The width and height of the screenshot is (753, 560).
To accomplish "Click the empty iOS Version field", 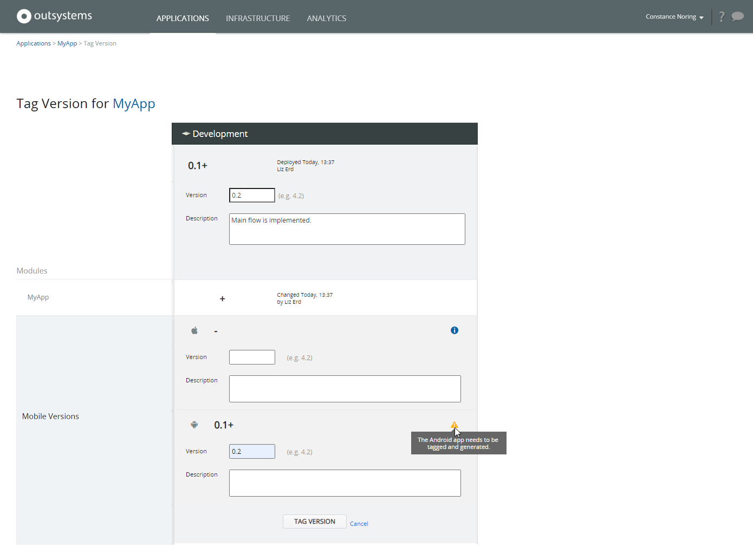I will point(252,357).
